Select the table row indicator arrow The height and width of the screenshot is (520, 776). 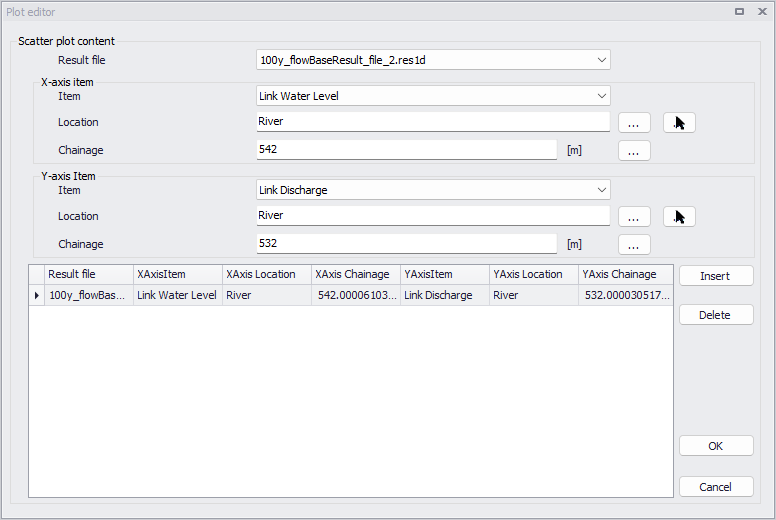click(x=37, y=295)
